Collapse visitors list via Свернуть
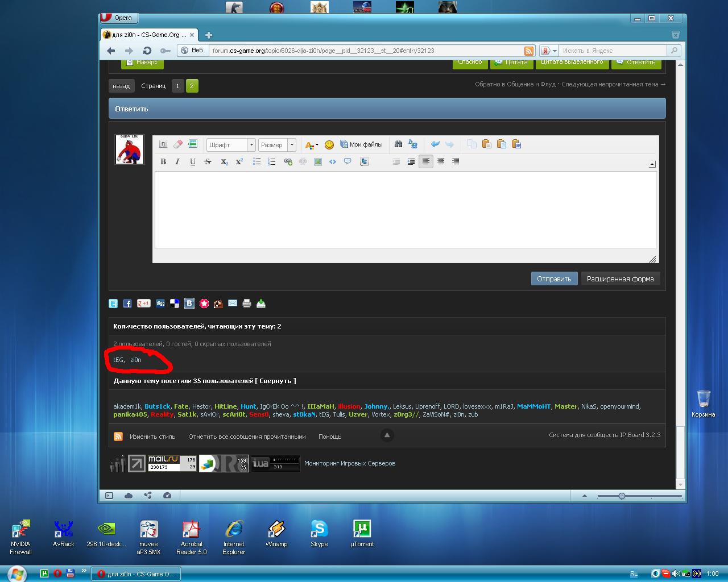This screenshot has width=728, height=582. coord(276,381)
